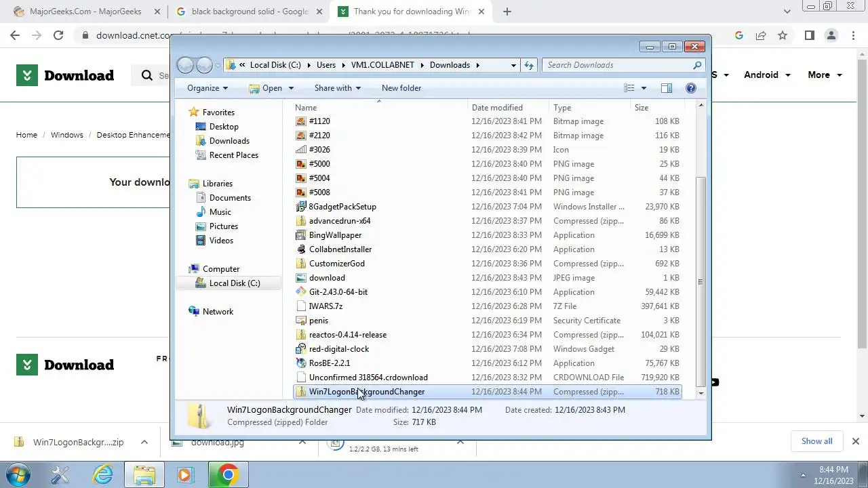Image resolution: width=868 pixels, height=488 pixels.
Task: Select the 8GadgetPackSetup installer icon
Action: pyautogui.click(x=302, y=207)
